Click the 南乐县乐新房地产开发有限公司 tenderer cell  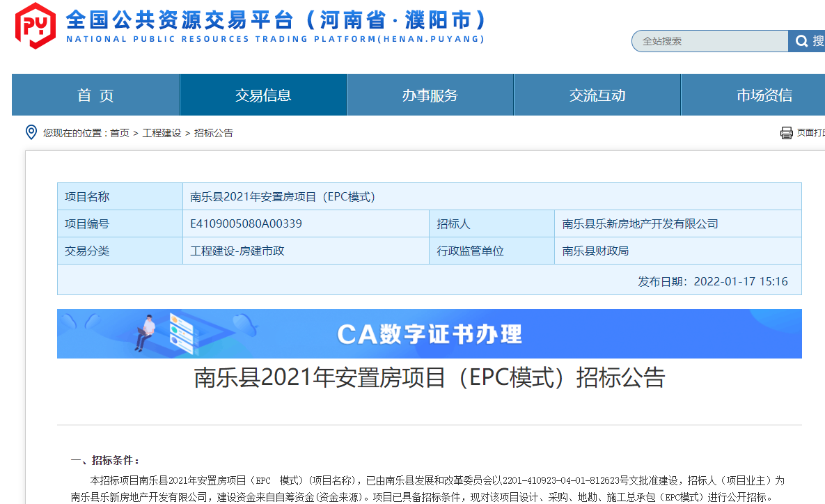click(640, 224)
